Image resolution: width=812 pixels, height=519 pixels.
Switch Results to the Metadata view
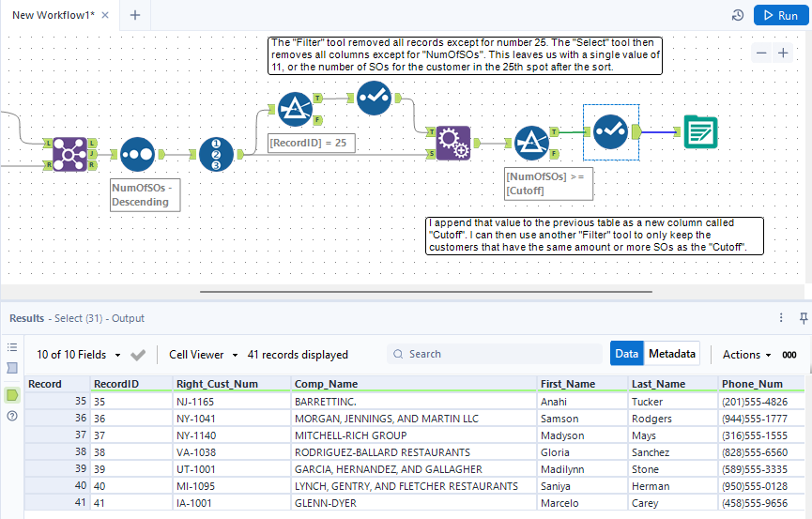pos(673,354)
